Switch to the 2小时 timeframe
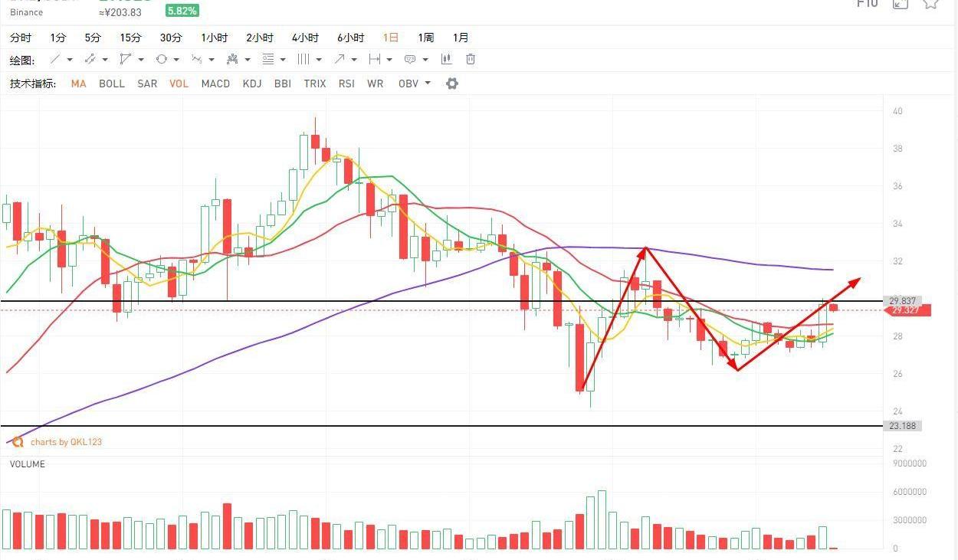 260,38
